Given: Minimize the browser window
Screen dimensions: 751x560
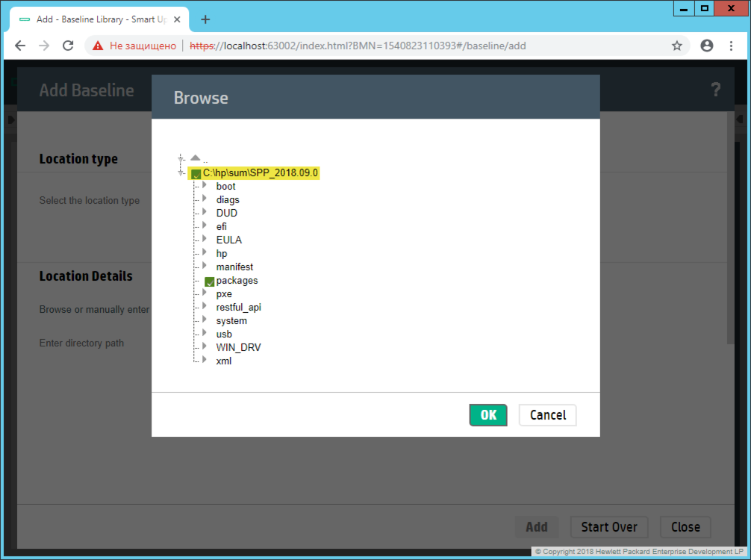Looking at the screenshot, I should pyautogui.click(x=684, y=8).
